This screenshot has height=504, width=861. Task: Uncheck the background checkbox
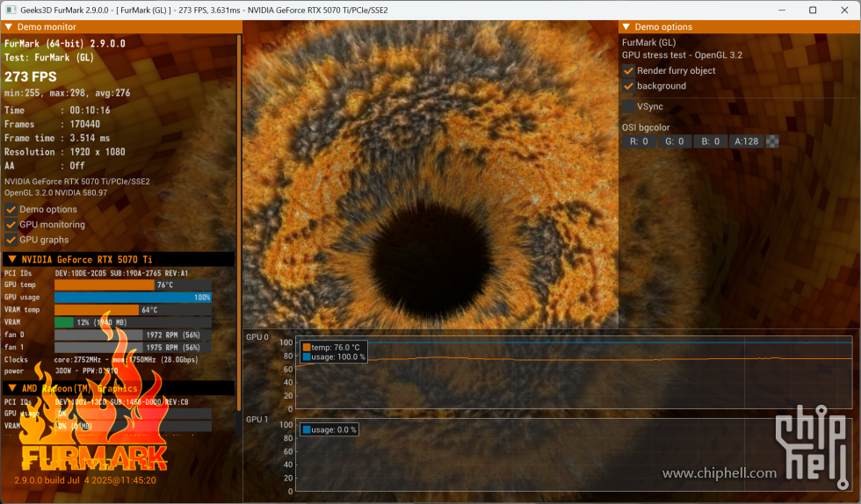point(629,86)
